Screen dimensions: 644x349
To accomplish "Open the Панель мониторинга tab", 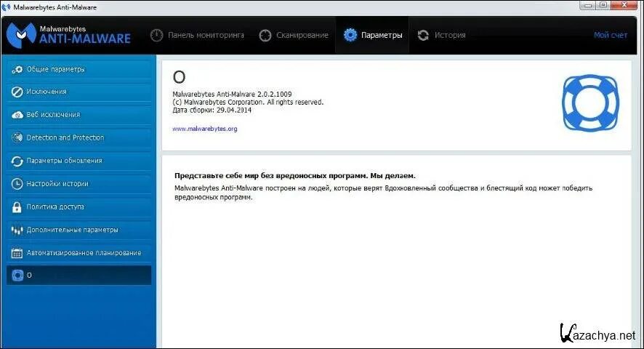I will point(197,36).
